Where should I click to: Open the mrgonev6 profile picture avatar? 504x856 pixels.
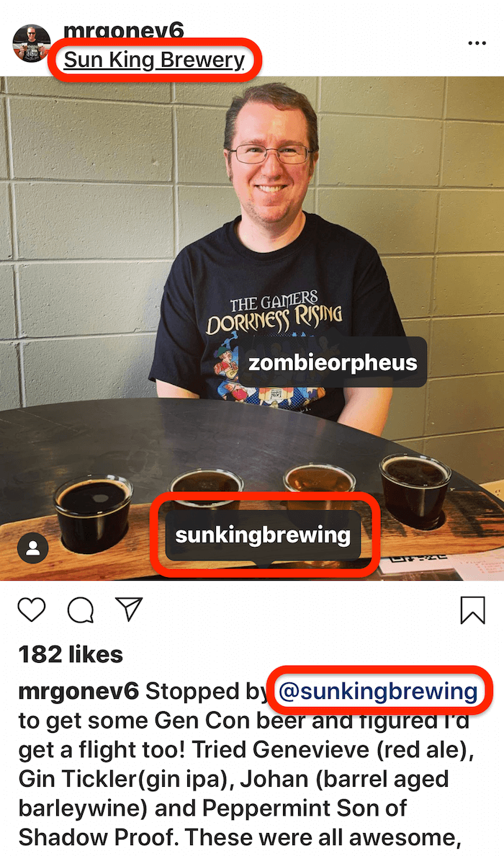[x=32, y=43]
